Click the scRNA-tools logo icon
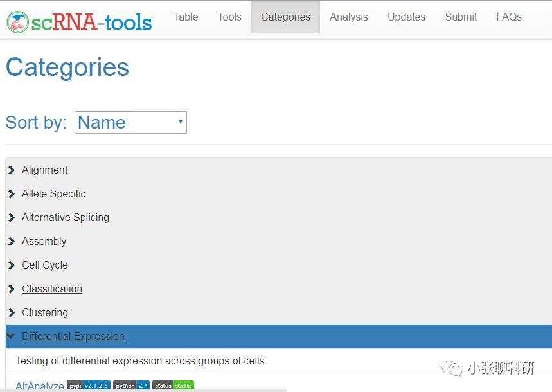Screen dimensions: 552x392 [17, 22]
